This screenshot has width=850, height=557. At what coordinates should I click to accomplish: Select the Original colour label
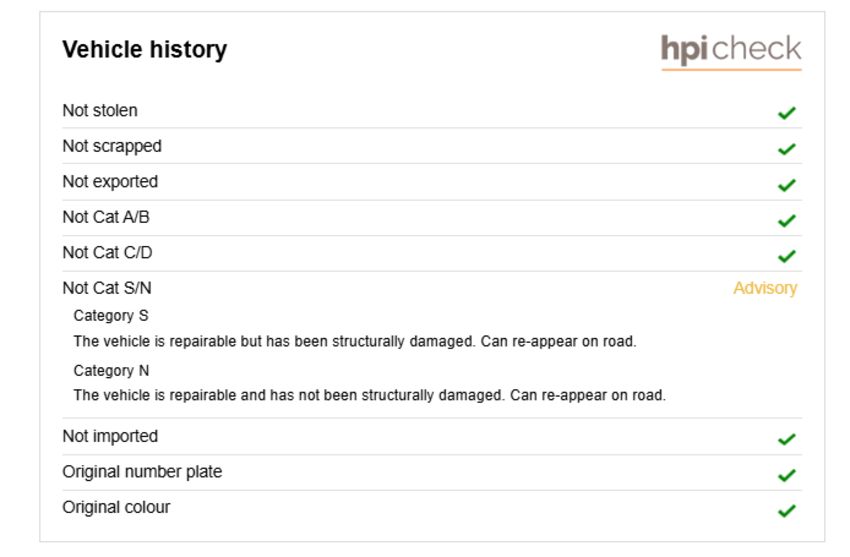coord(116,507)
